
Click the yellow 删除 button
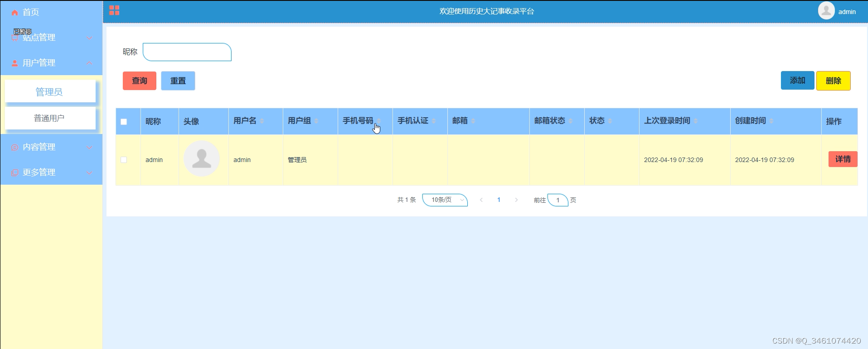(x=834, y=81)
